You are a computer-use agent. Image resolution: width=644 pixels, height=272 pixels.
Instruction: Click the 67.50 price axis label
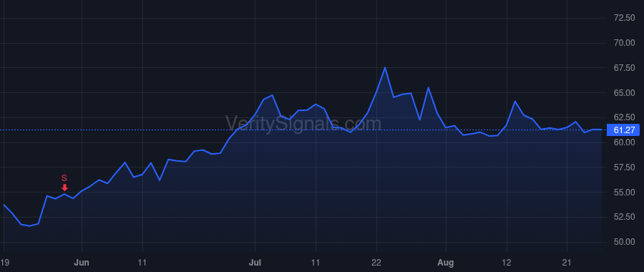[x=624, y=68]
